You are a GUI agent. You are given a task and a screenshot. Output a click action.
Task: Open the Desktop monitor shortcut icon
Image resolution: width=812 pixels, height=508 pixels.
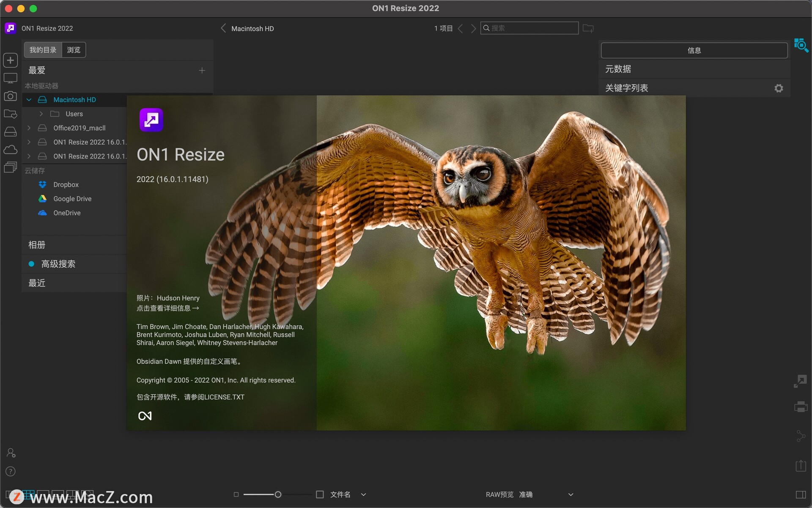click(x=11, y=78)
